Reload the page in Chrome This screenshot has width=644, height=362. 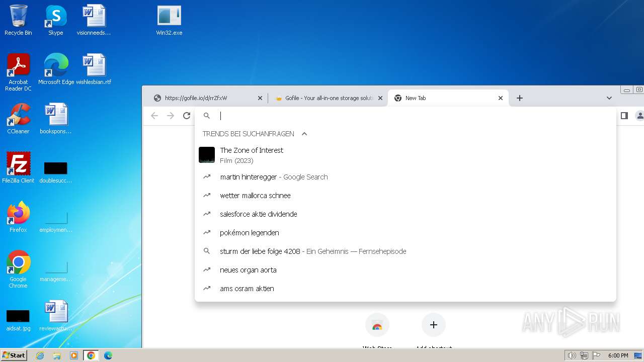point(187,116)
